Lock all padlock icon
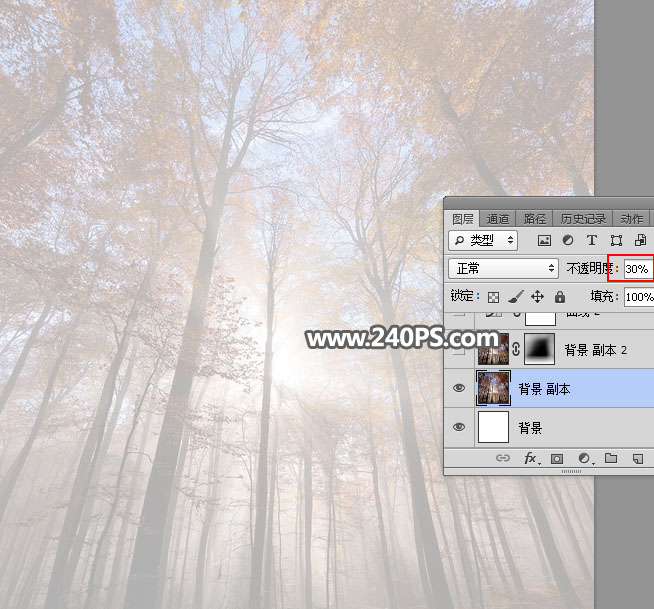The height and width of the screenshot is (609, 654). 560,297
